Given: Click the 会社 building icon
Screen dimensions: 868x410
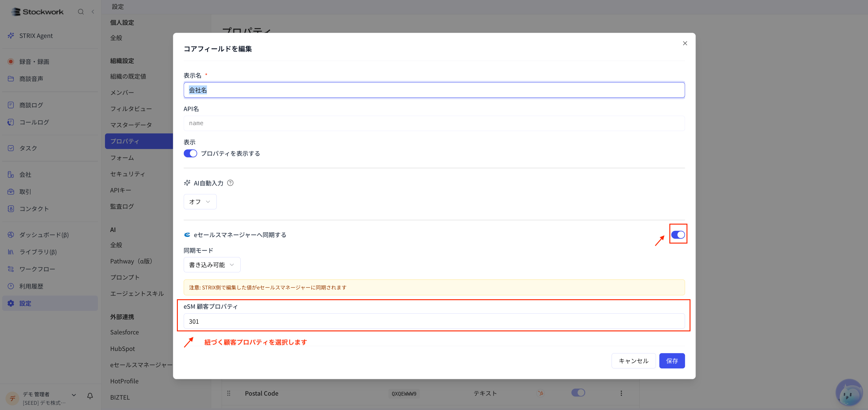Looking at the screenshot, I should tap(11, 174).
